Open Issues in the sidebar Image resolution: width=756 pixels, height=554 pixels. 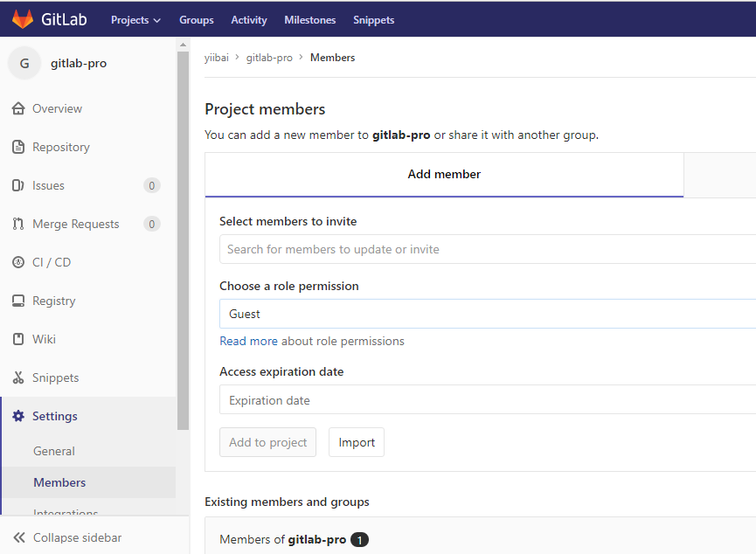pos(48,185)
